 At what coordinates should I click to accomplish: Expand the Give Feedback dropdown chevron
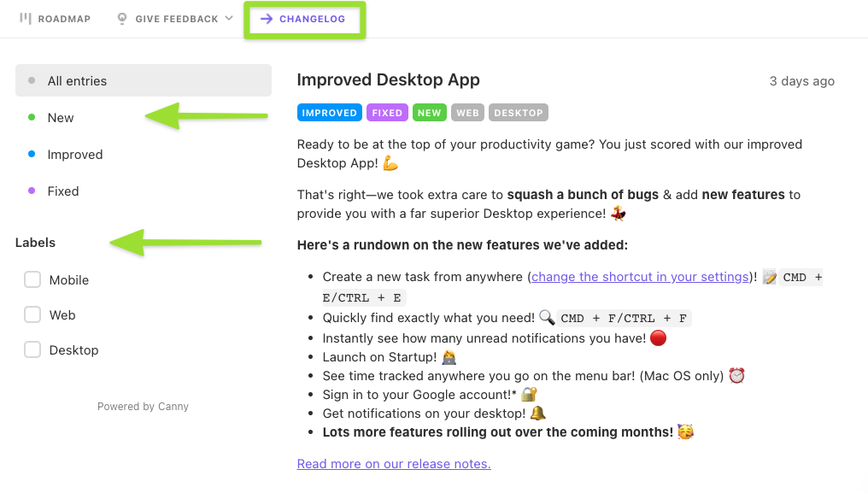pyautogui.click(x=229, y=19)
